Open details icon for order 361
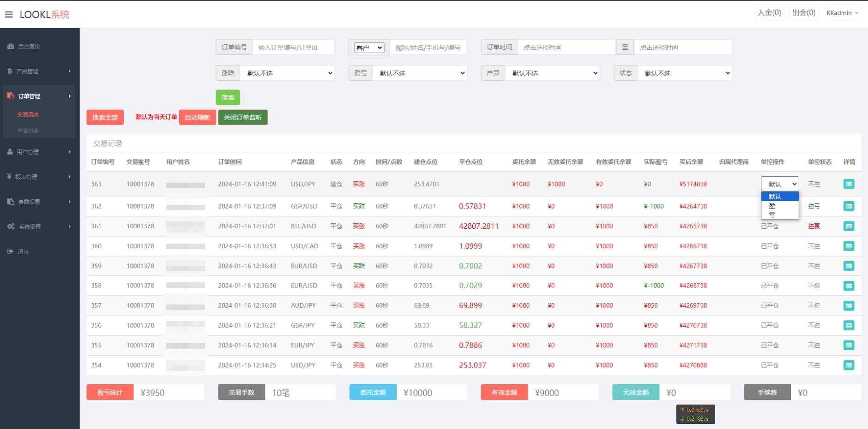Image resolution: width=868 pixels, height=429 pixels. click(x=849, y=226)
